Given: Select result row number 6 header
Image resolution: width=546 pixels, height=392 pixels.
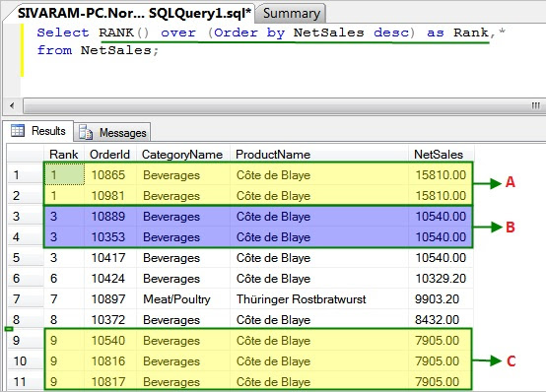Looking at the screenshot, I should (26, 278).
